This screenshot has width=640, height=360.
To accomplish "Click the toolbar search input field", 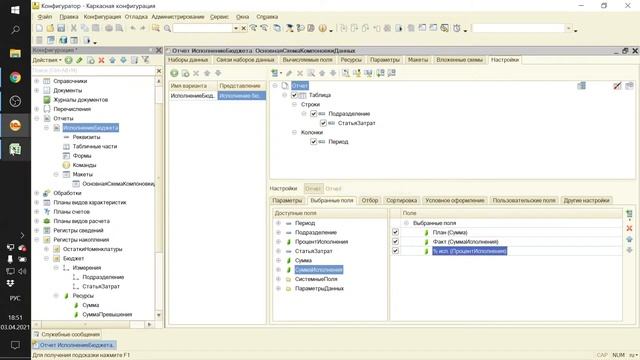I will (202, 28).
